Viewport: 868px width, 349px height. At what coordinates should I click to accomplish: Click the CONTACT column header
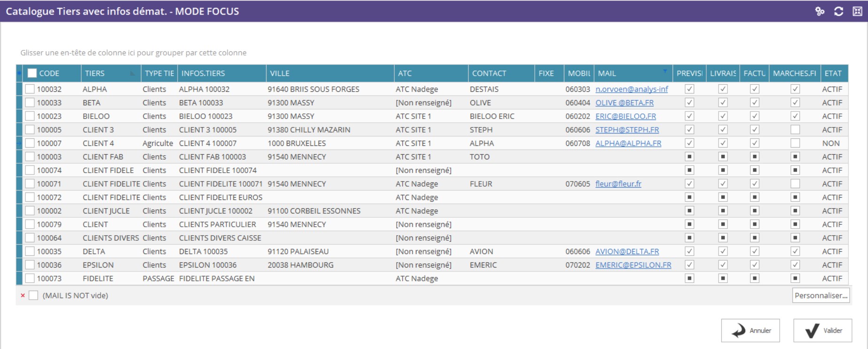(x=500, y=73)
